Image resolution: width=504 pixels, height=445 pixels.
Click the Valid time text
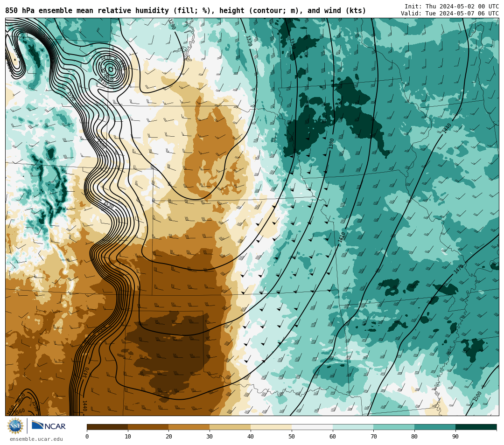click(x=450, y=14)
